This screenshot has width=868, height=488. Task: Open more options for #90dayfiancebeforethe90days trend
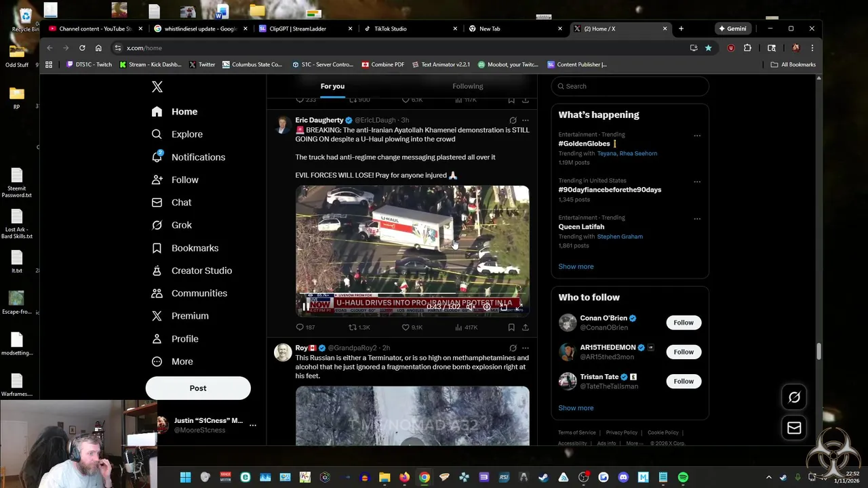(697, 182)
